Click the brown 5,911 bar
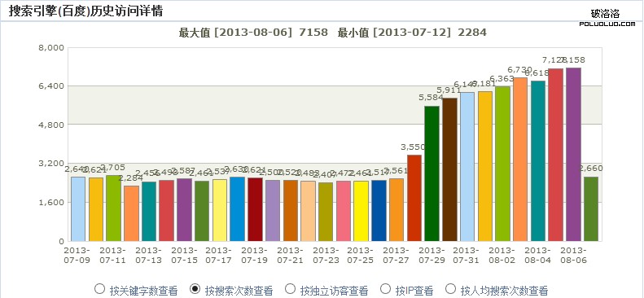 (449, 169)
